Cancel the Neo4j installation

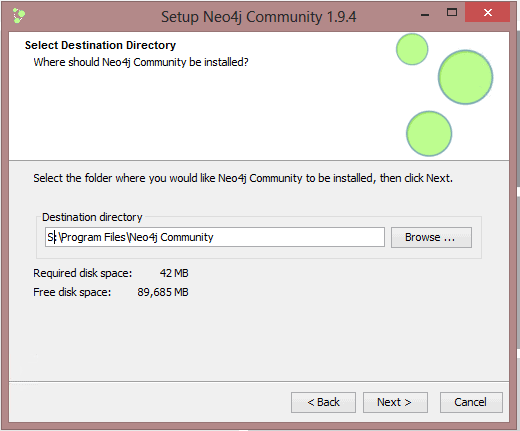[471, 402]
